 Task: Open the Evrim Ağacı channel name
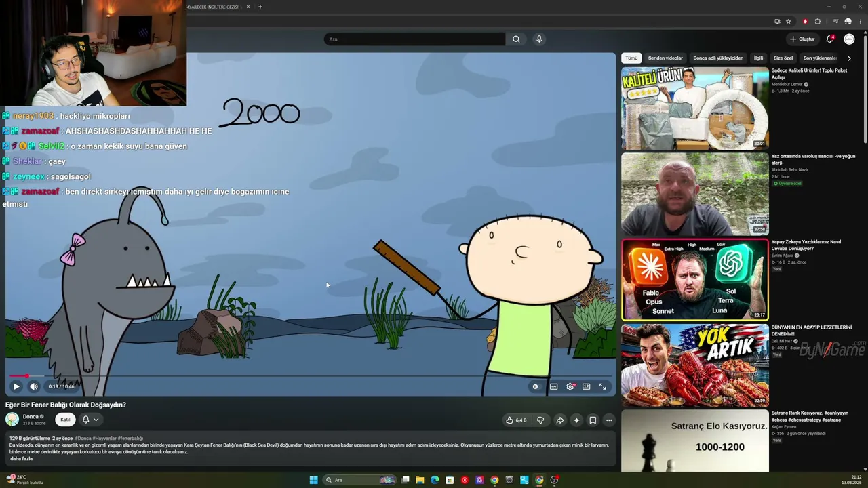click(782, 256)
